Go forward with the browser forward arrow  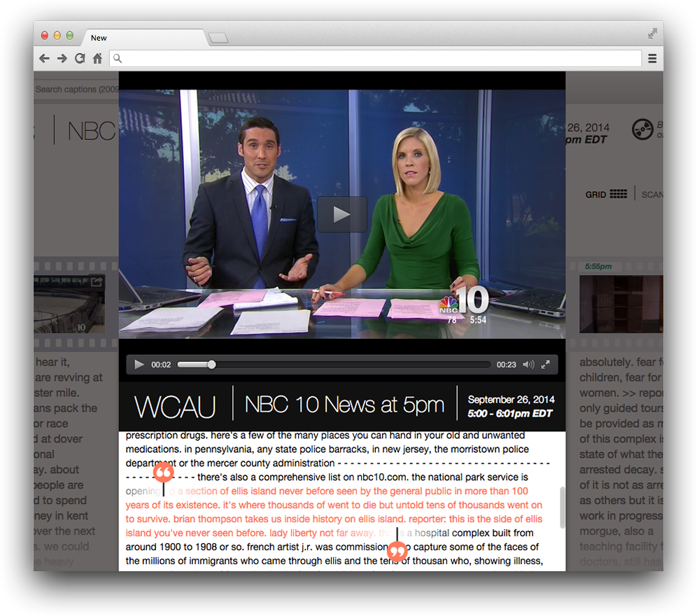[62, 58]
